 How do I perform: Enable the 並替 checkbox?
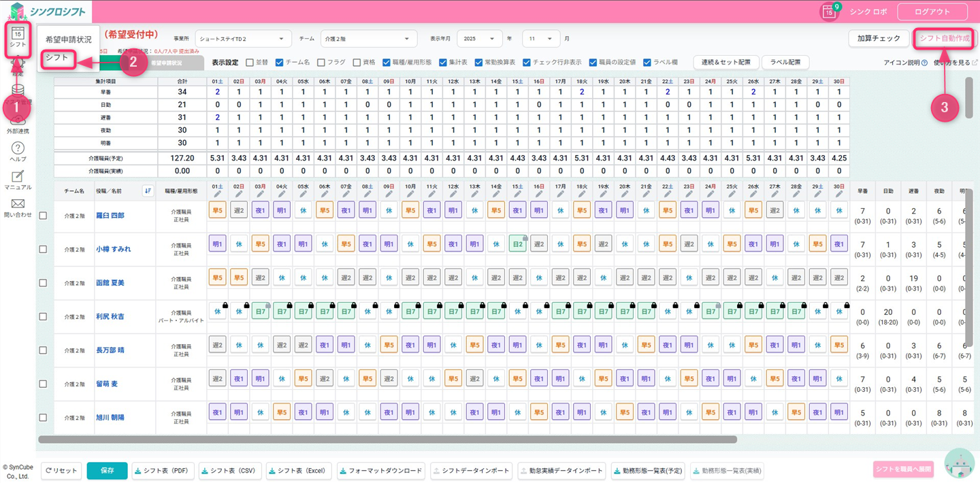point(250,63)
